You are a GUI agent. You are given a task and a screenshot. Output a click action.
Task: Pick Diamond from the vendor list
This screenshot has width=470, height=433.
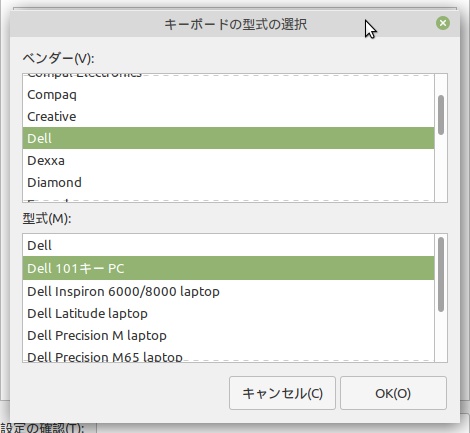pos(228,182)
